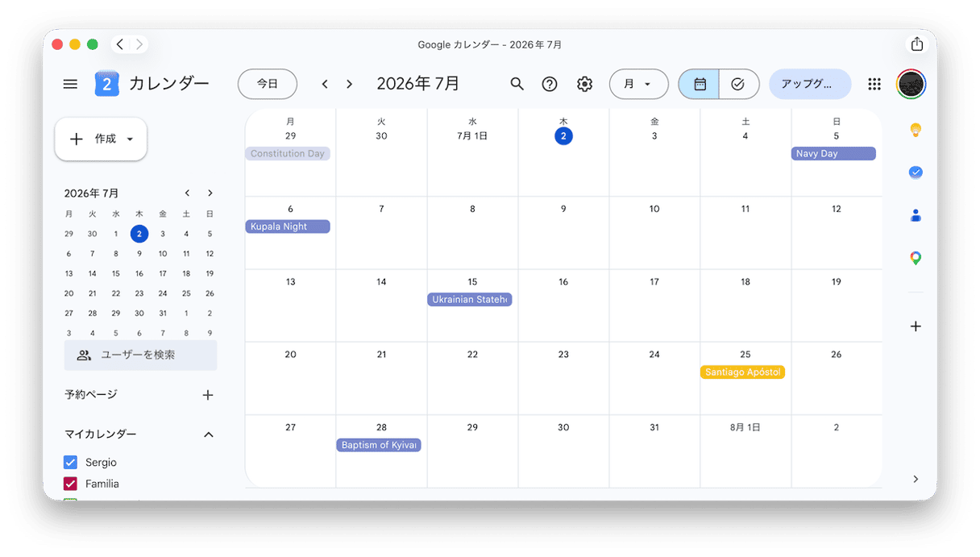
Task: Click the people icon in user search
Action: click(x=84, y=355)
